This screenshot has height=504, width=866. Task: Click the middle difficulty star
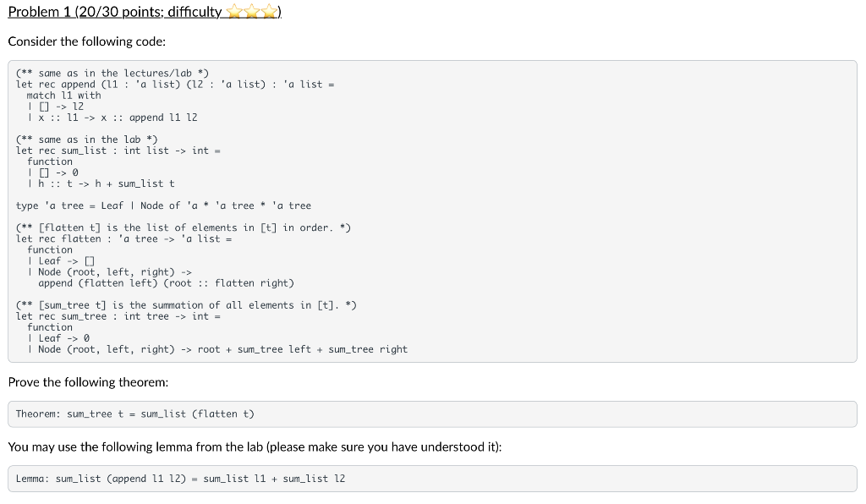pyautogui.click(x=252, y=11)
